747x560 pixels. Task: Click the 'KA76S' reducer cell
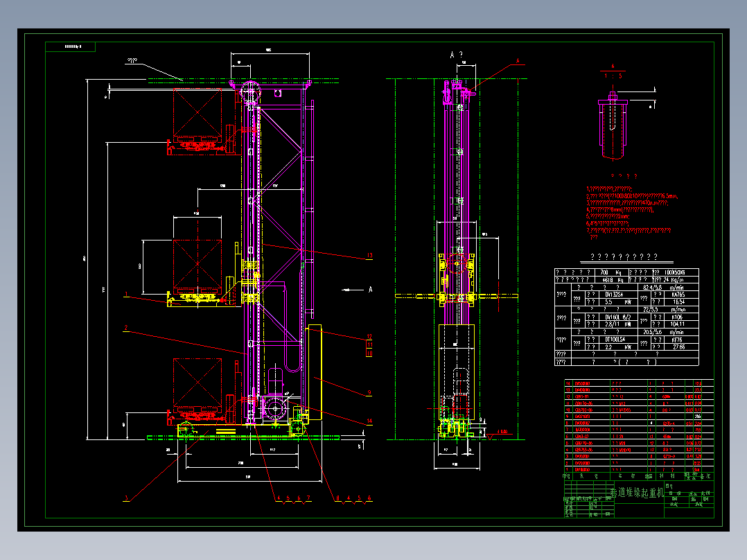click(680, 295)
